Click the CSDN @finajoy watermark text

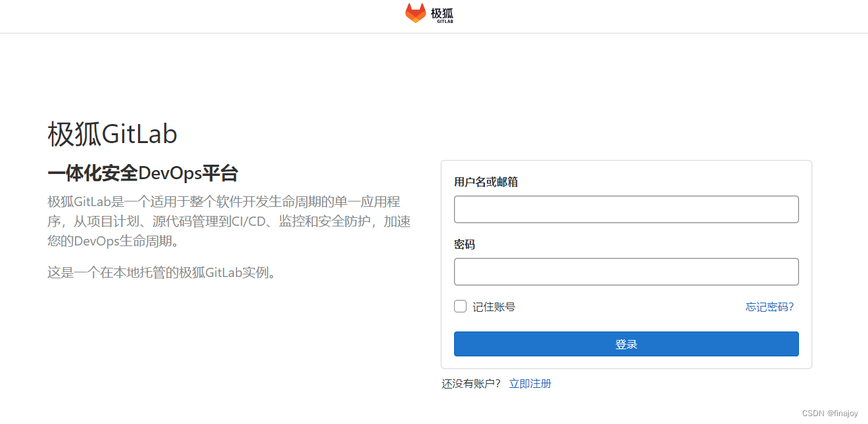tap(829, 413)
